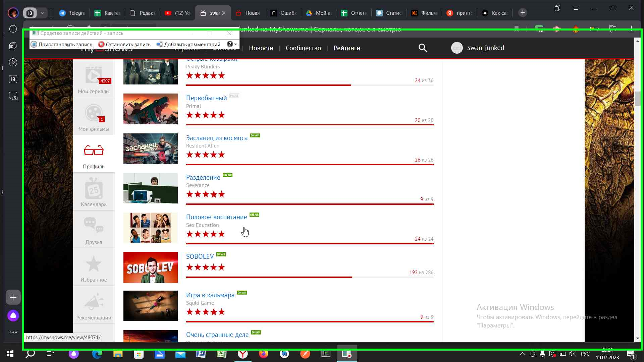Click the play video icon in sidebar
Image resolution: width=644 pixels, height=362 pixels.
coord(13,62)
